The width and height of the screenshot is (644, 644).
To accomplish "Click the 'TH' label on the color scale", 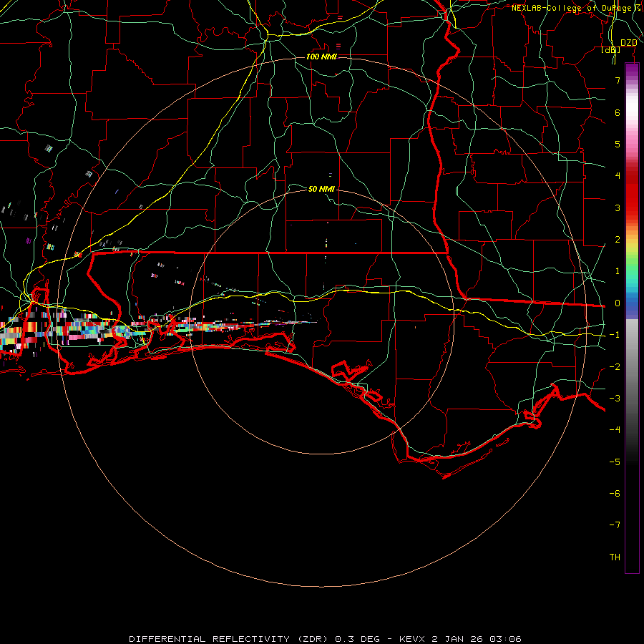I will point(615,557).
